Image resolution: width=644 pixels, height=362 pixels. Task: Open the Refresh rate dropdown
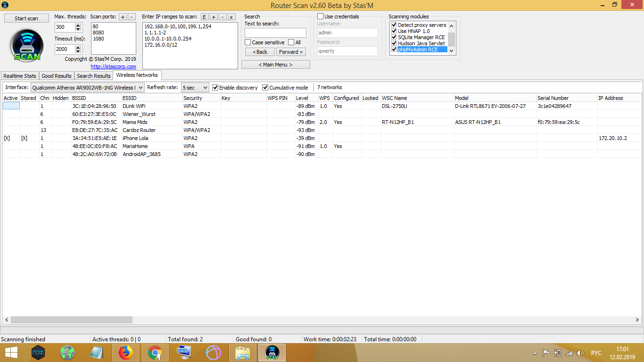click(x=195, y=88)
